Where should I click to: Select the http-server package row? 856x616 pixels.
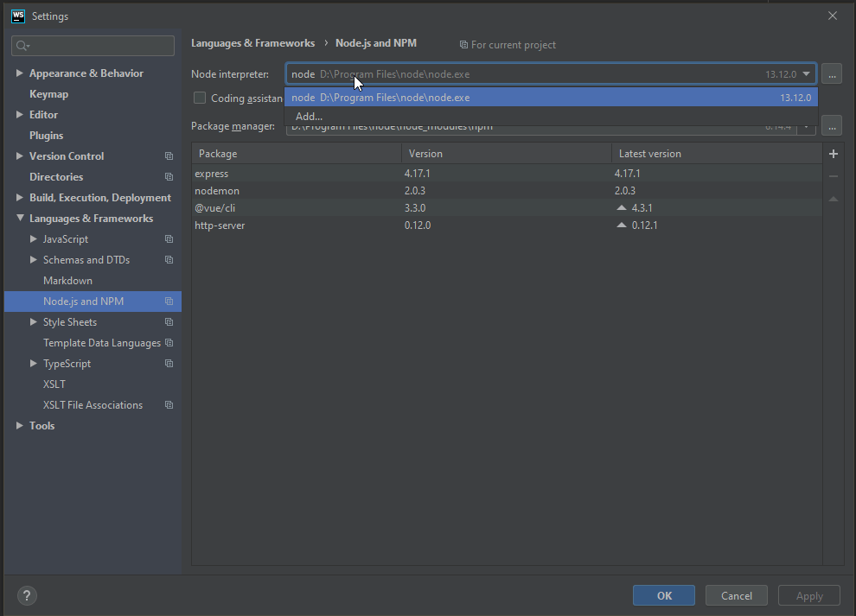pos(507,225)
